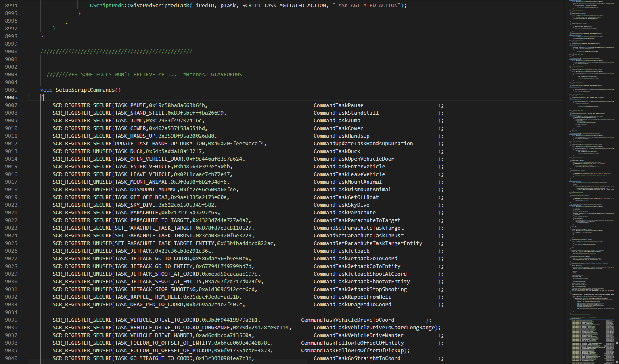619x364 pixels.
Task: Click the CommandTaskPause identifier
Action: coord(338,105)
